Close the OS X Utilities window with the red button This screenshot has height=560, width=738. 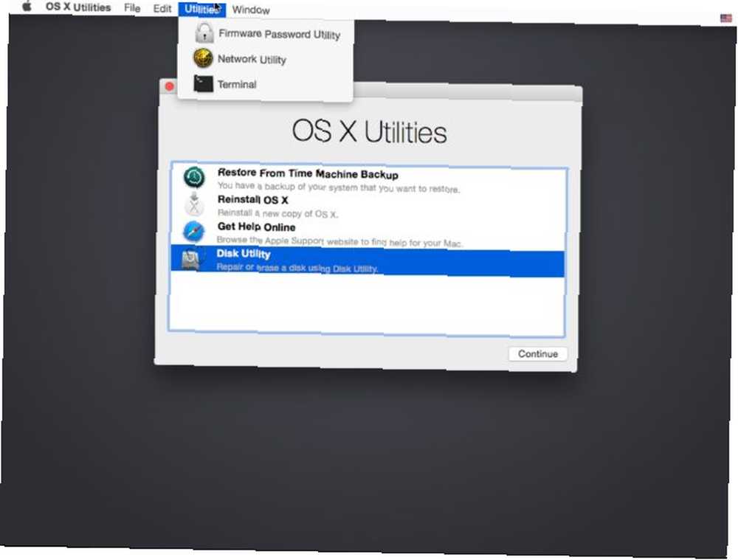170,86
